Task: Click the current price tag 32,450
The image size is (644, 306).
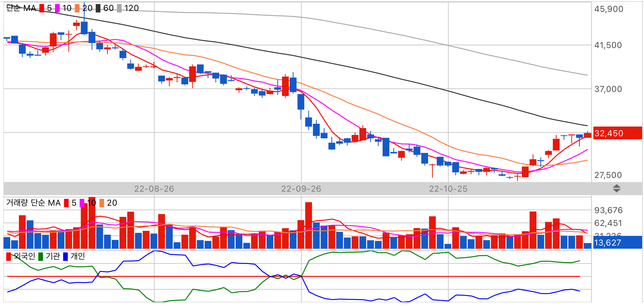Action: [x=618, y=133]
